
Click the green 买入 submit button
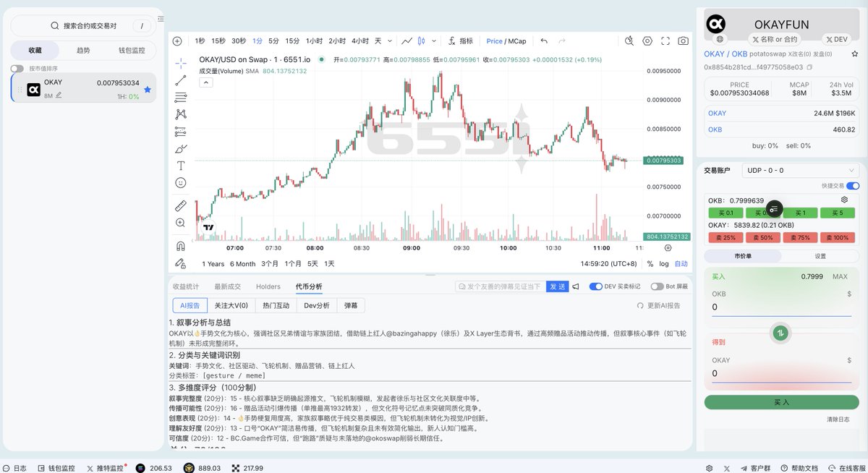(x=782, y=402)
